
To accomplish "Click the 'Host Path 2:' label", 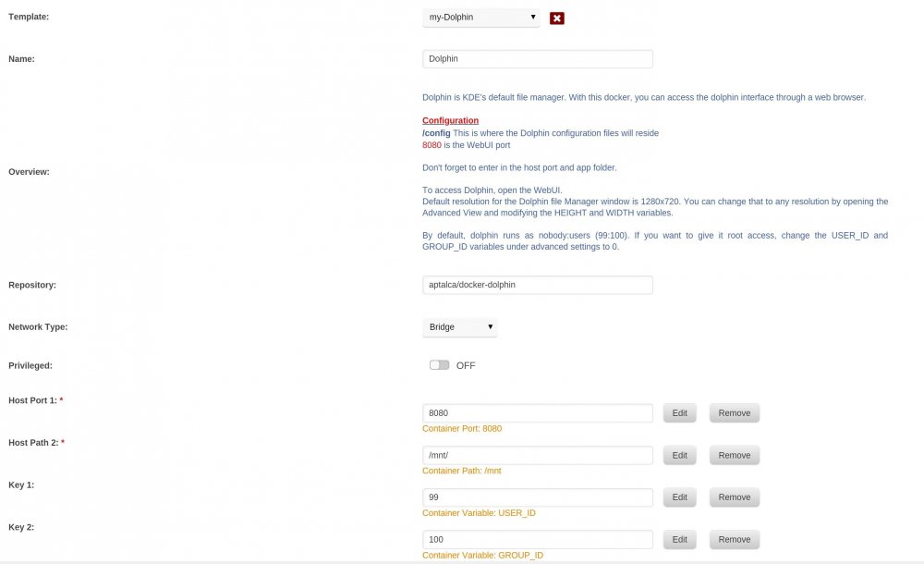I will (x=33, y=443).
